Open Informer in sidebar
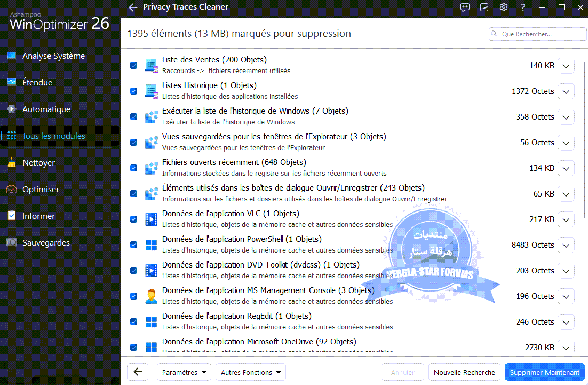 tap(38, 216)
